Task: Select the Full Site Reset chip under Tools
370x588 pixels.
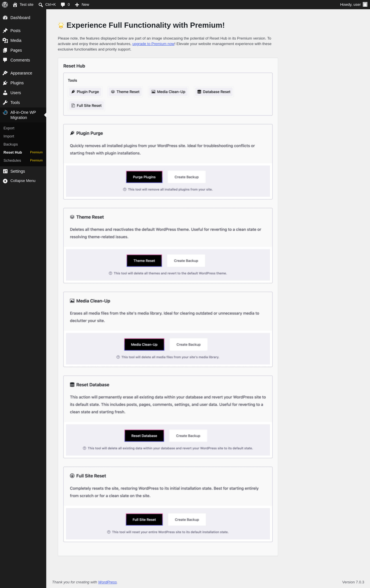Action: coord(86,106)
